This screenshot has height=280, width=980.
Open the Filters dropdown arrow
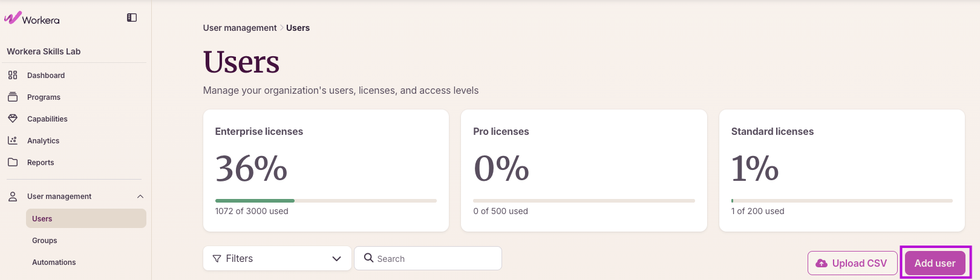pyautogui.click(x=336, y=259)
